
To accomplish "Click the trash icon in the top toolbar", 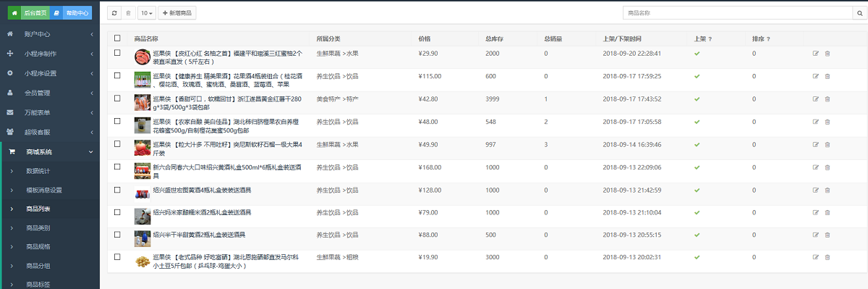I will 129,13.
